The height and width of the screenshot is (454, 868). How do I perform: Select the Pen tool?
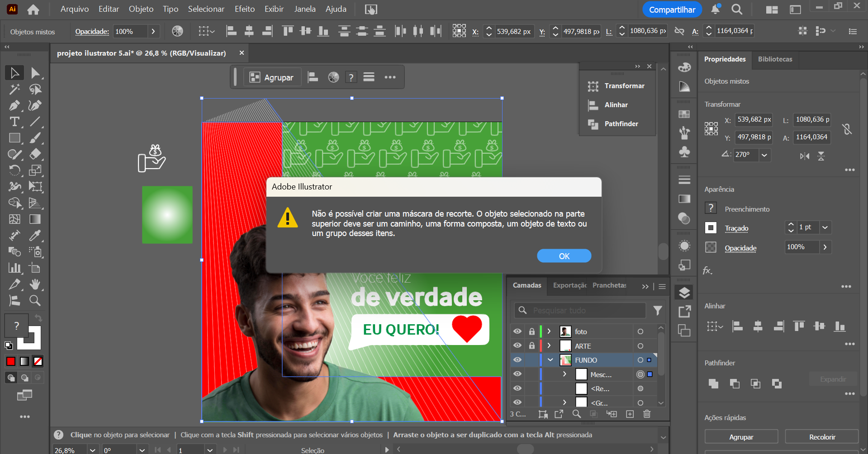[14, 105]
